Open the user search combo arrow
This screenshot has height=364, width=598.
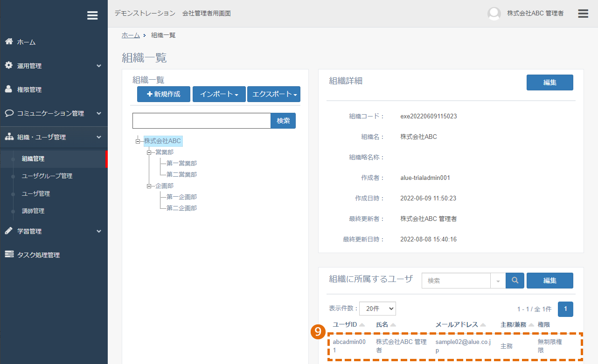pos(498,281)
